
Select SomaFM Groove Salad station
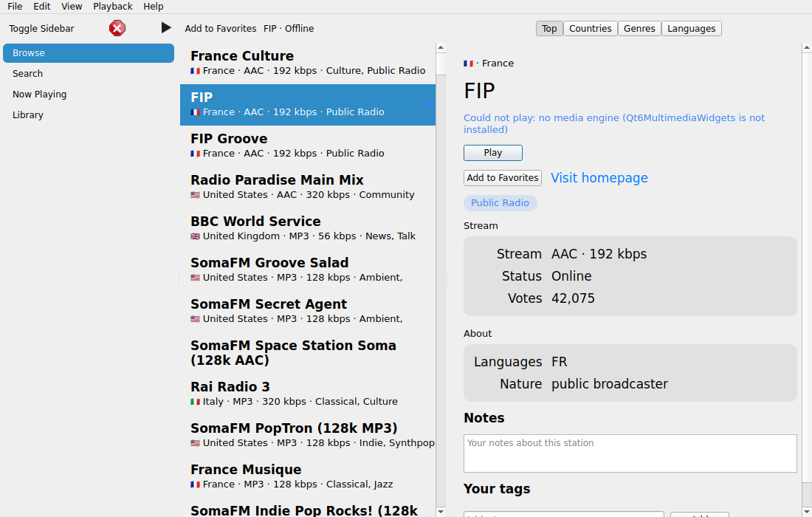pyautogui.click(x=308, y=270)
